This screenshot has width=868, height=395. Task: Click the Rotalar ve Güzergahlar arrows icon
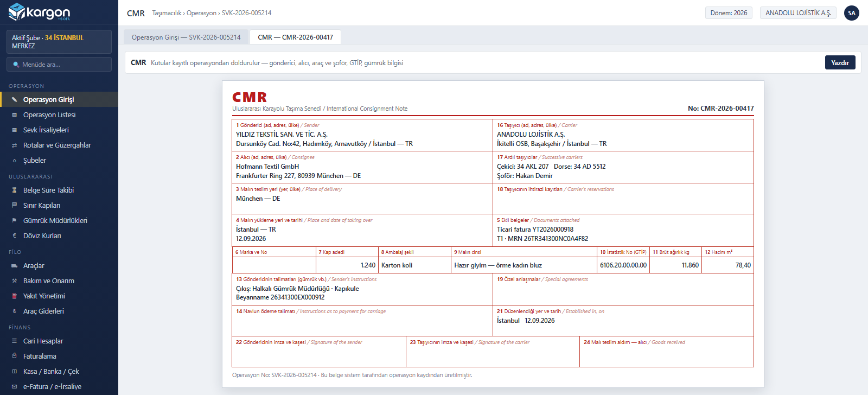click(15, 145)
